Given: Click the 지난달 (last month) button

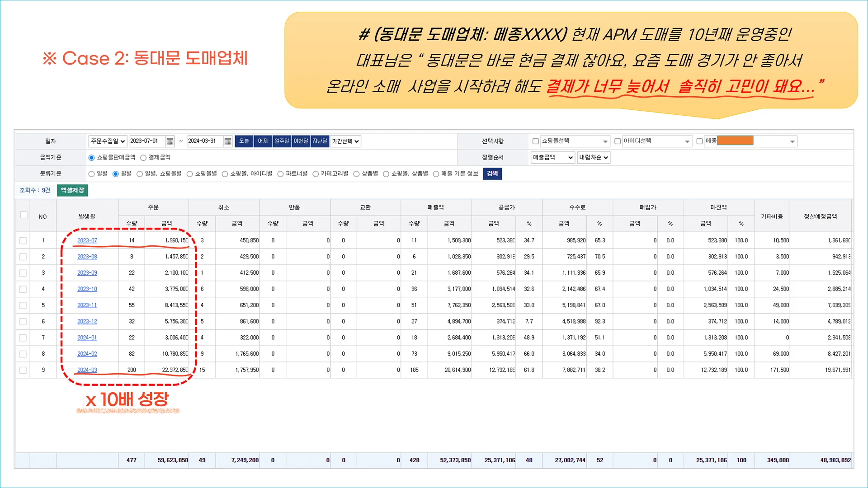Looking at the screenshot, I should pos(320,141).
